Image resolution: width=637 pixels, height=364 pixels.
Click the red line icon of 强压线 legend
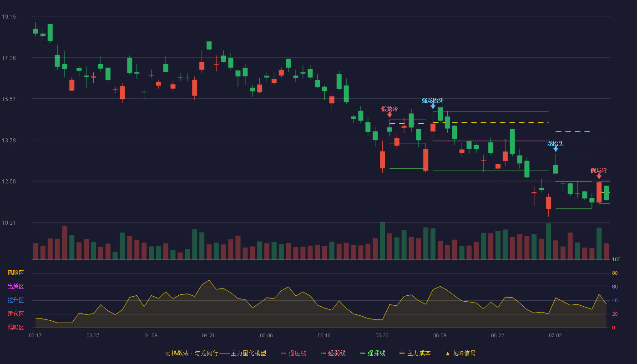pyautogui.click(x=283, y=353)
